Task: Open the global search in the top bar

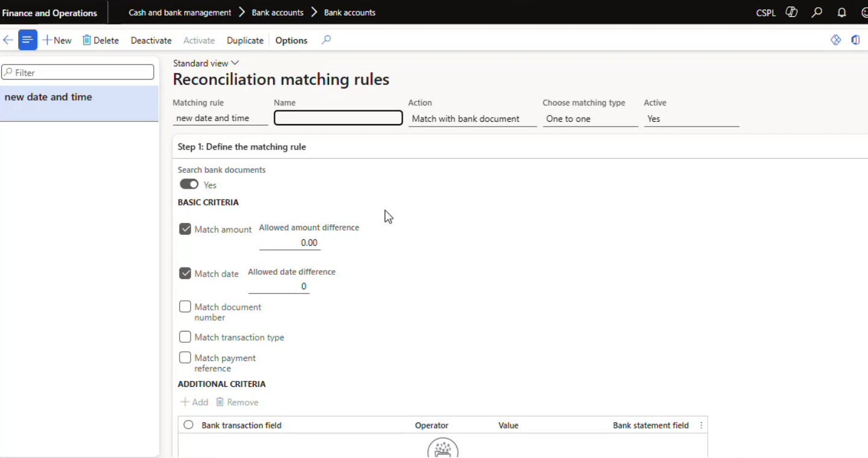Action: pyautogui.click(x=817, y=12)
